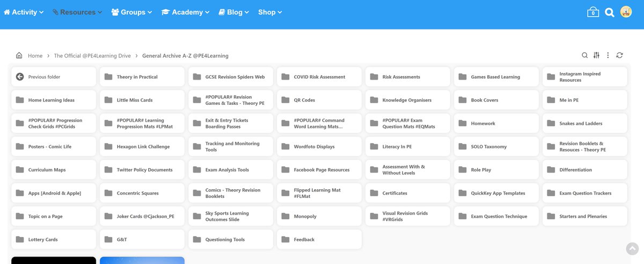Open site search magnifier in header
Image resolution: width=644 pixels, height=264 pixels.
coord(610,12)
